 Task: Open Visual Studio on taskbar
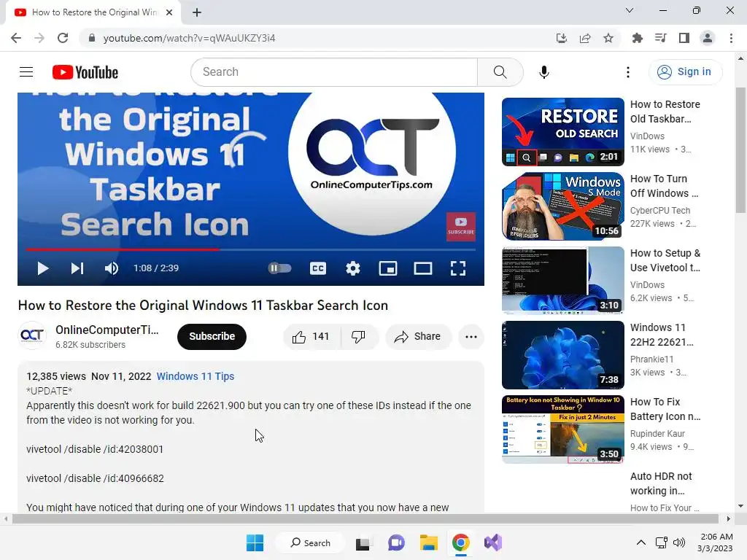[x=493, y=542]
